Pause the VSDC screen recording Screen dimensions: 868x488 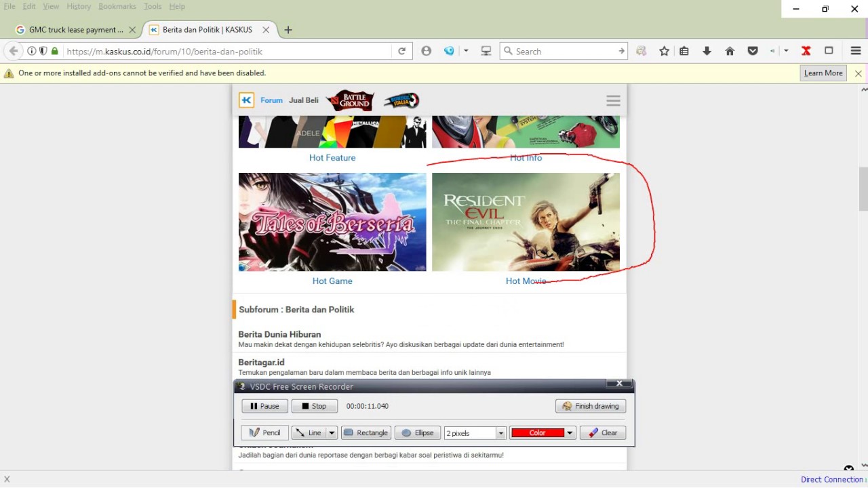[264, 406]
